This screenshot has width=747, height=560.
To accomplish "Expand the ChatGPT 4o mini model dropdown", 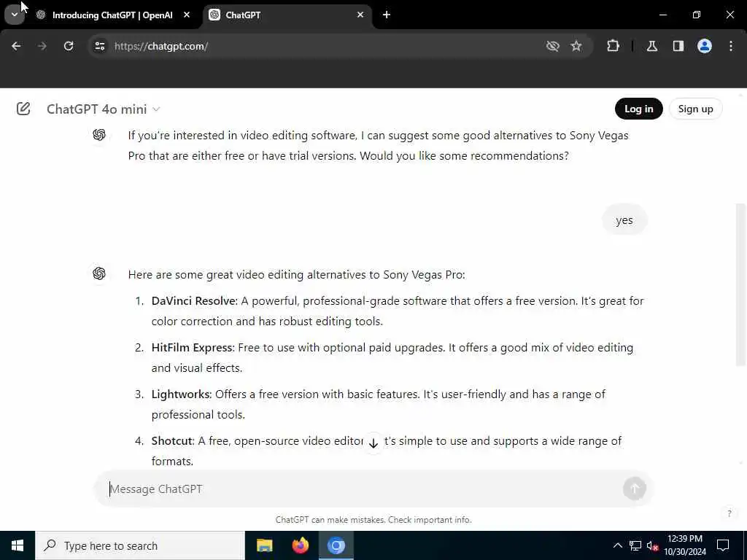I will click(103, 109).
